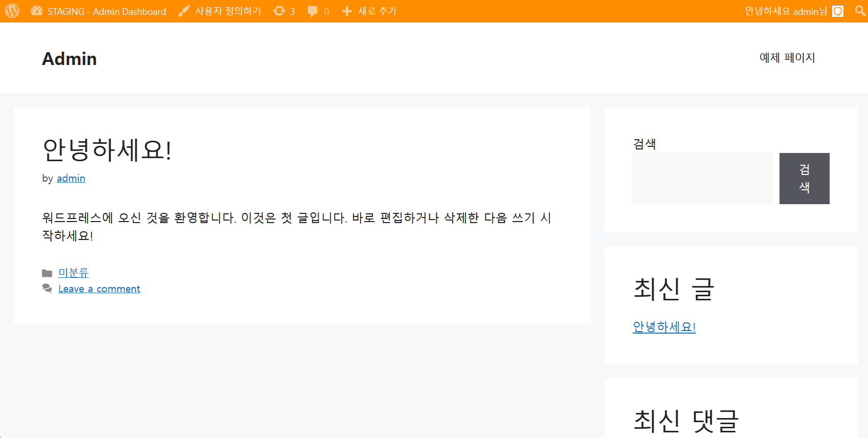Click the comments bubble icon in admin bar
Screen dimensions: 868x438
(x=313, y=11)
